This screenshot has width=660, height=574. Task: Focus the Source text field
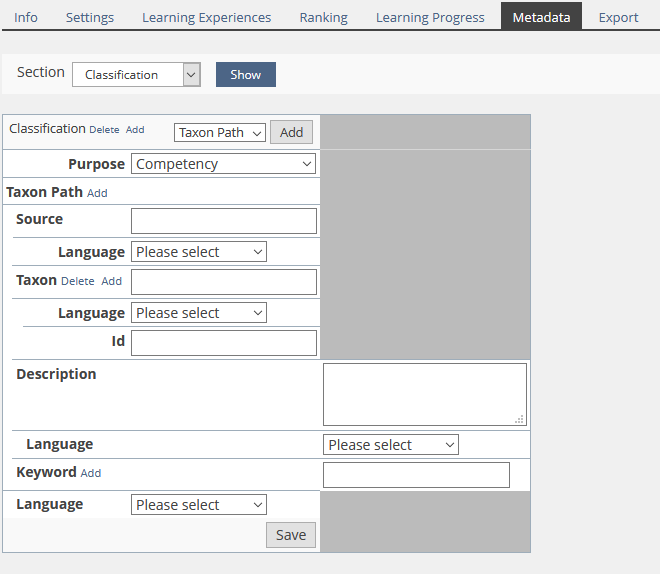pos(224,221)
